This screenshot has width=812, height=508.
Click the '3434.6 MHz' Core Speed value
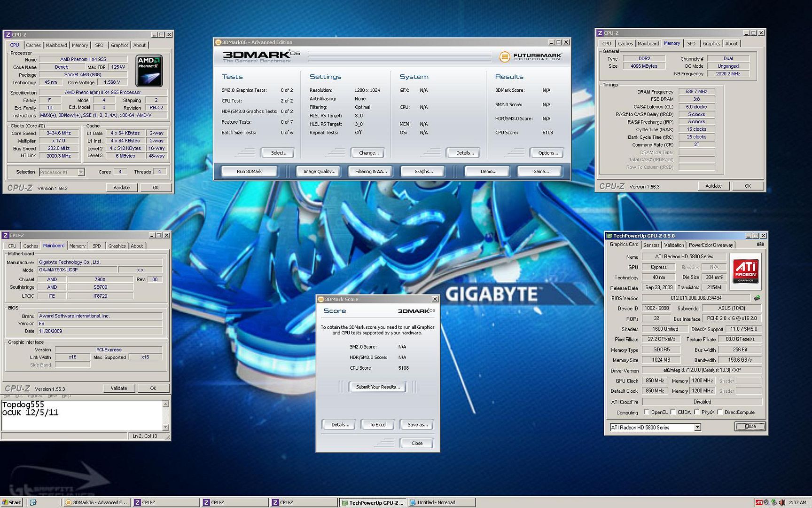(x=58, y=133)
